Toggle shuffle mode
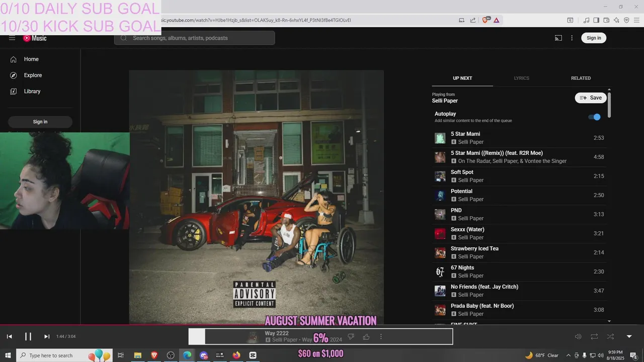 point(610,336)
